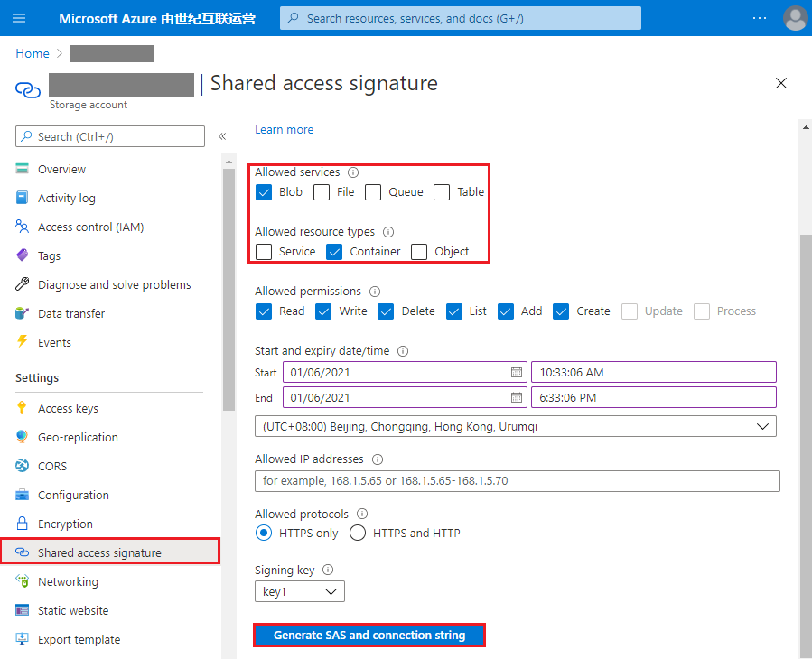Follow the Learn more link

click(x=284, y=129)
